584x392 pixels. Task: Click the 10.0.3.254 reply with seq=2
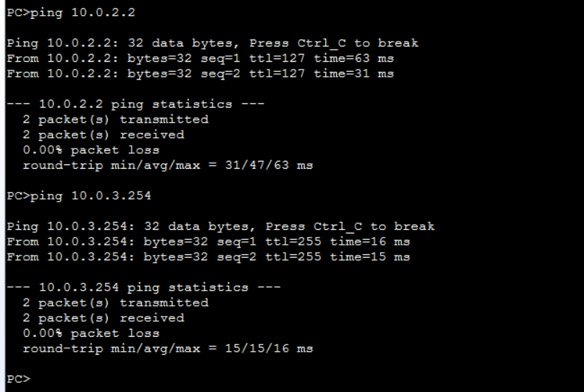(x=208, y=256)
